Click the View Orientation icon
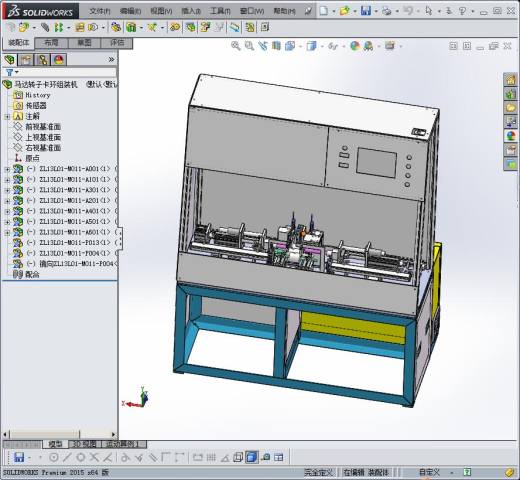The width and height of the screenshot is (520, 480). pyautogui.click(x=290, y=46)
